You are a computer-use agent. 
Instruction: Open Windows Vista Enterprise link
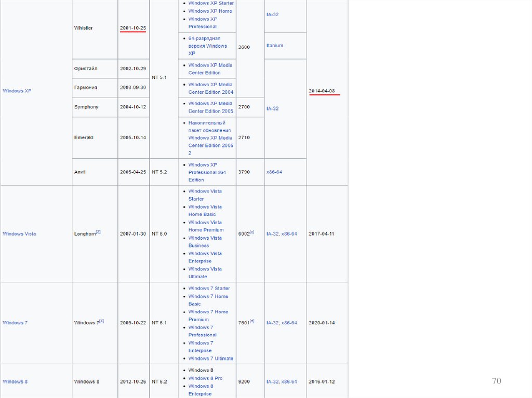[x=205, y=257]
